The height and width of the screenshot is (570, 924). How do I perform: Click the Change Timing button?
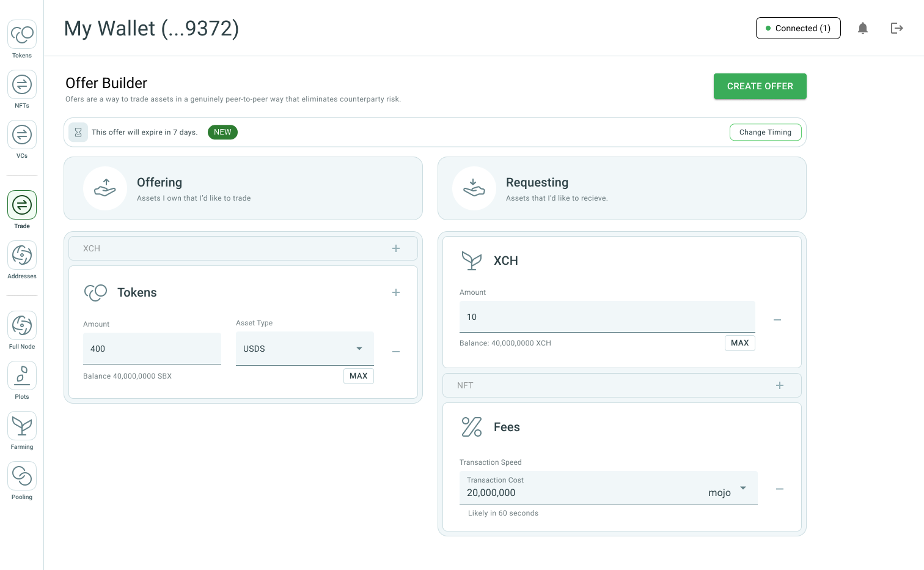click(765, 132)
